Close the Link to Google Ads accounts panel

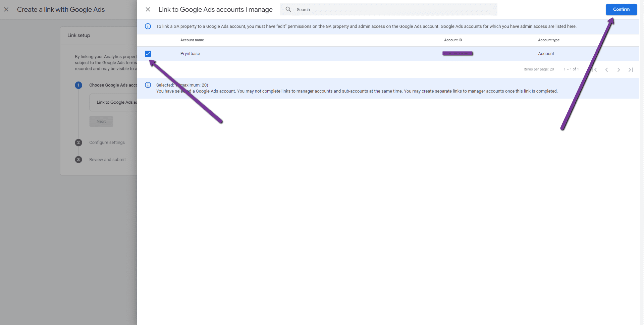tap(148, 9)
